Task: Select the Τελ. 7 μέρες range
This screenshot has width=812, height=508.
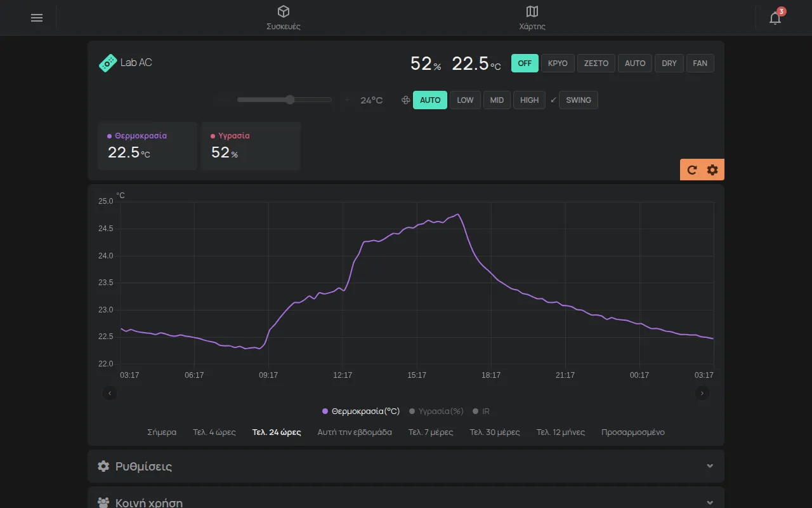Action: [431, 432]
